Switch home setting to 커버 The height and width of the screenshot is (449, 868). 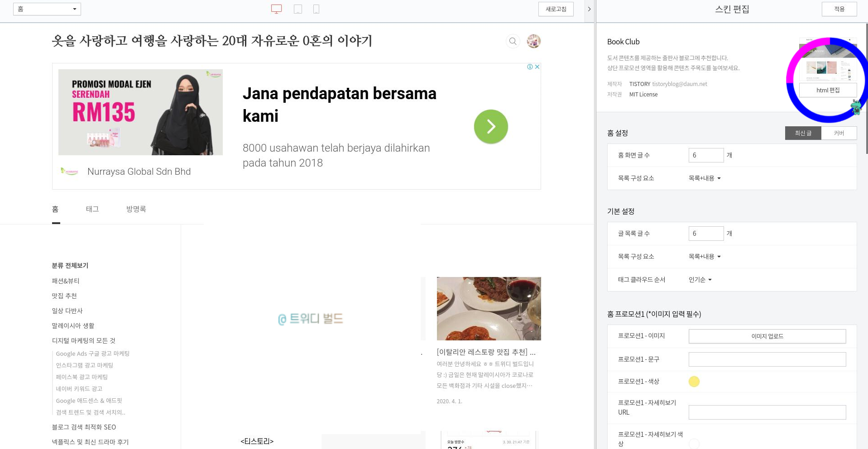click(x=839, y=133)
